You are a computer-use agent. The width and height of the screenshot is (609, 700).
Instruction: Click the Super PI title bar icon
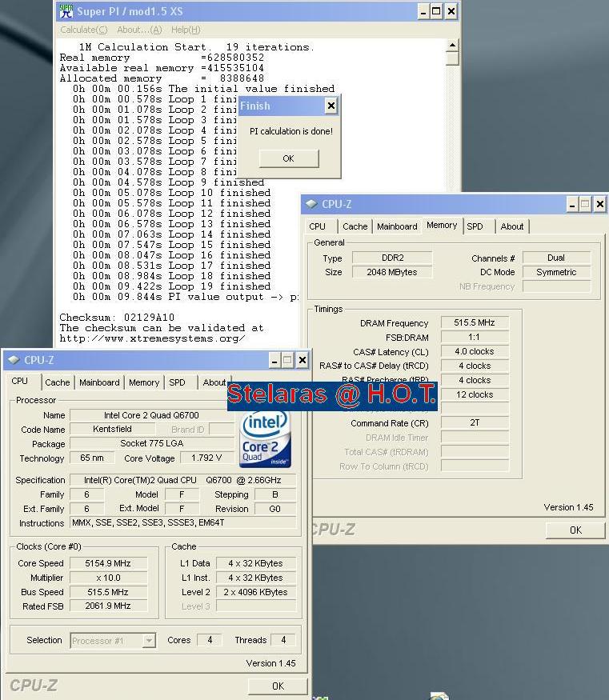pos(66,11)
